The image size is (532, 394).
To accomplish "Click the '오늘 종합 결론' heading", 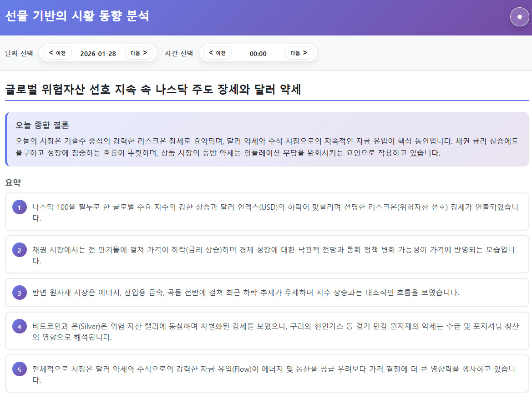I will tap(42, 125).
